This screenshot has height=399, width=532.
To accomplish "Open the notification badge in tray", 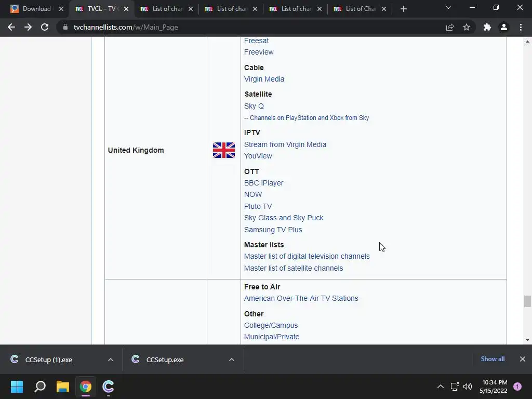I will (x=517, y=387).
